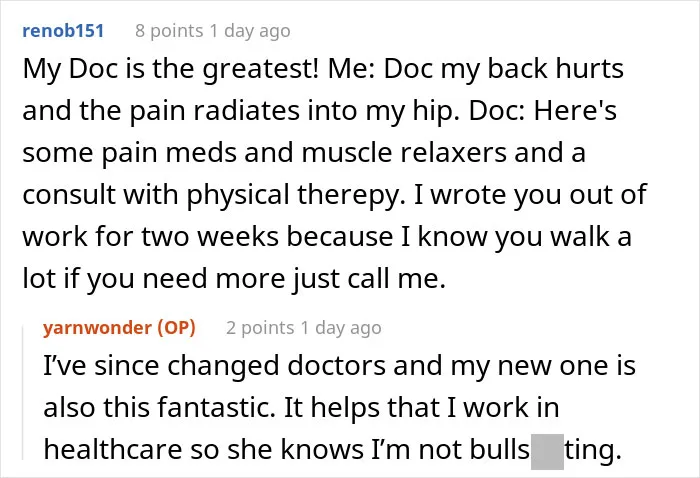Click the 2 points score on yarnwonder's reply
The image size is (700, 478).
click(260, 328)
